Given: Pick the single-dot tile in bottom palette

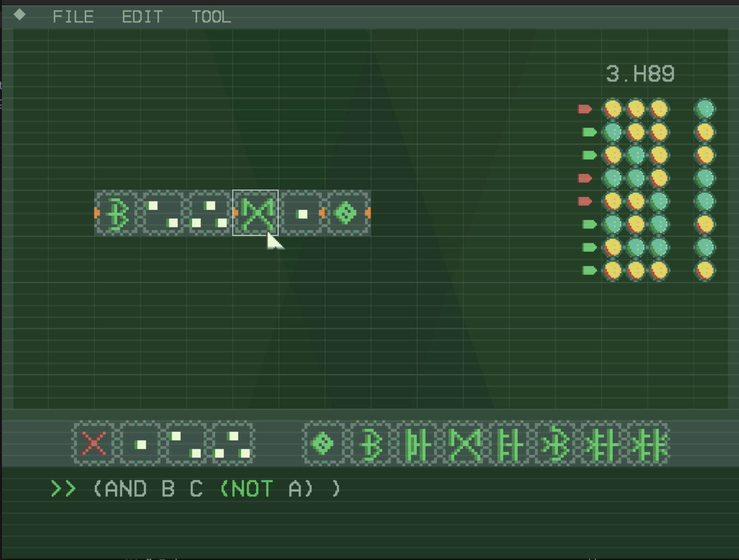Looking at the screenshot, I should pyautogui.click(x=140, y=443).
